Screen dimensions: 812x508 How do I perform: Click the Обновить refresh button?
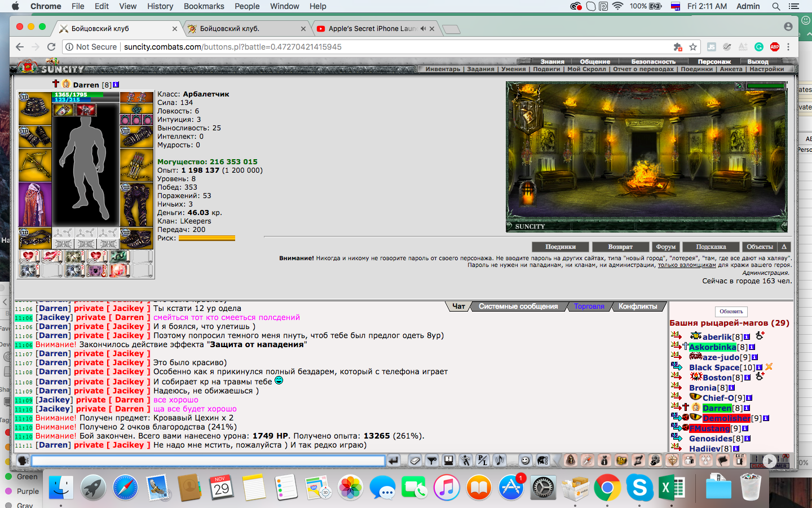[731, 312]
